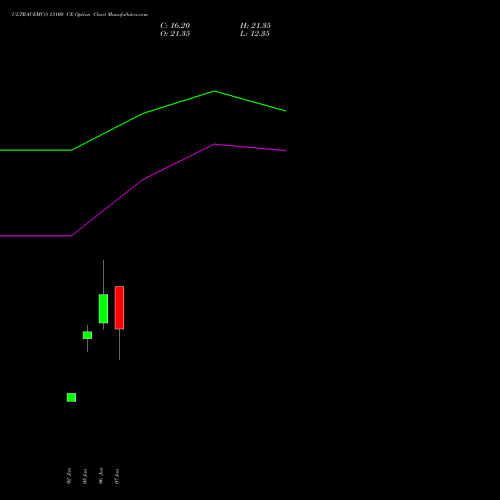This screenshot has width=500, height=500.
Task: Click the 02 Jan date axis label
Action: coord(69,476)
